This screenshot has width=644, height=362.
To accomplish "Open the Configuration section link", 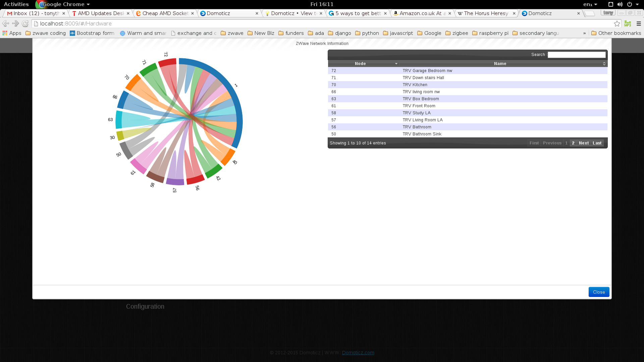I will [145, 306].
